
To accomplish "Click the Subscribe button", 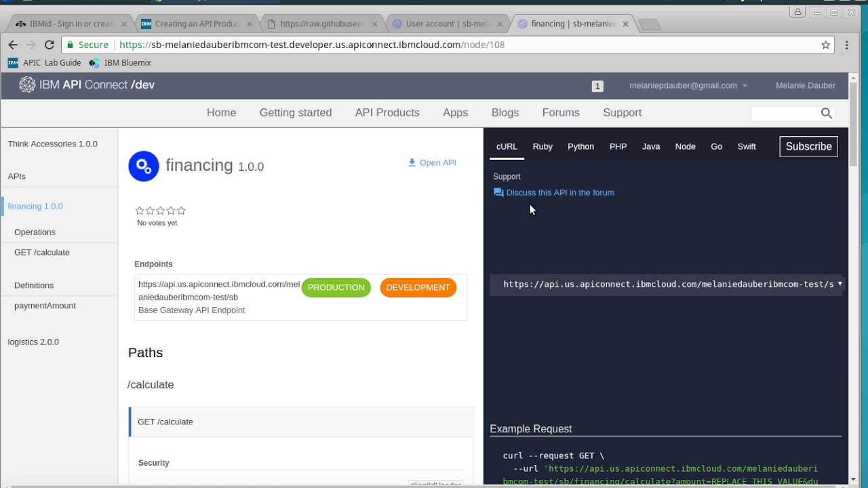I will pos(808,146).
